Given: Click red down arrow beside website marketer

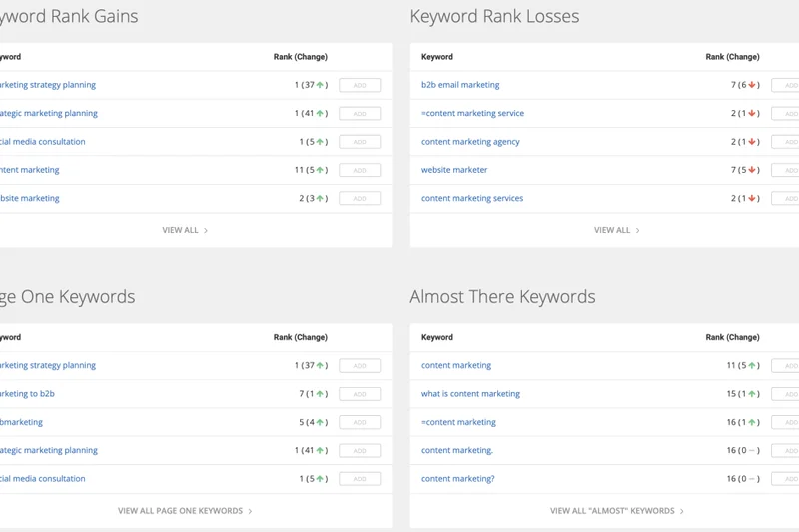Looking at the screenshot, I should (x=752, y=170).
